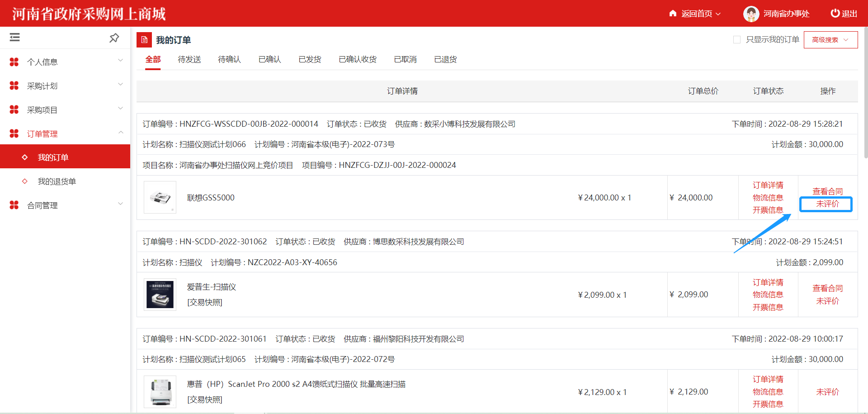Select the 全部 orders tab
Viewport: 868px width, 414px height.
click(153, 59)
